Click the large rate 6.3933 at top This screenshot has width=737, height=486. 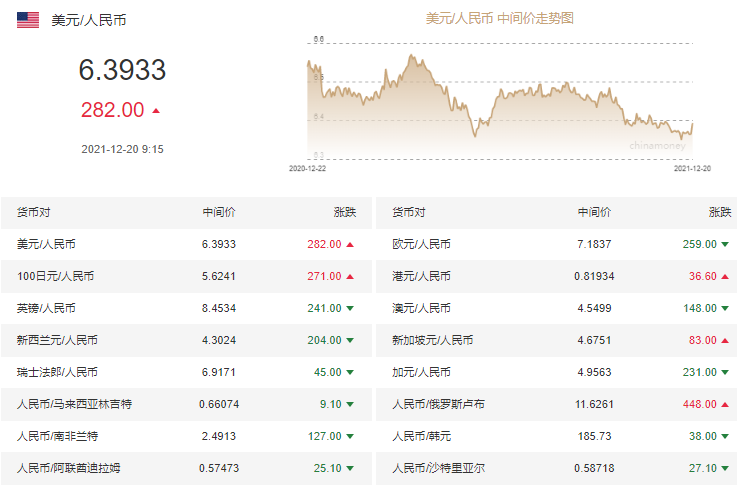pyautogui.click(x=122, y=70)
